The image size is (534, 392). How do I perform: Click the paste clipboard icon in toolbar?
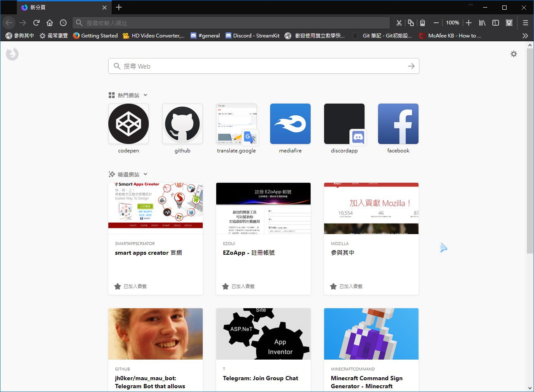[x=422, y=23]
